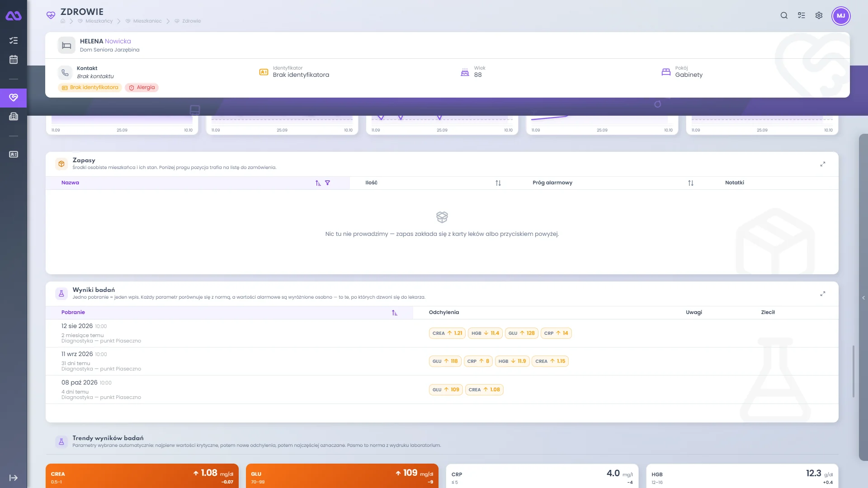Go to Mieszkańcy in the breadcrumb

(95, 21)
